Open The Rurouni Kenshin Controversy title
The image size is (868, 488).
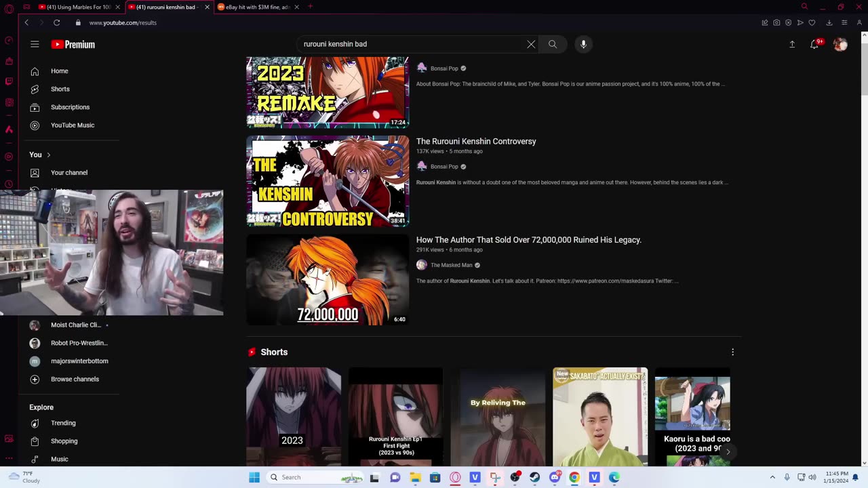(476, 142)
